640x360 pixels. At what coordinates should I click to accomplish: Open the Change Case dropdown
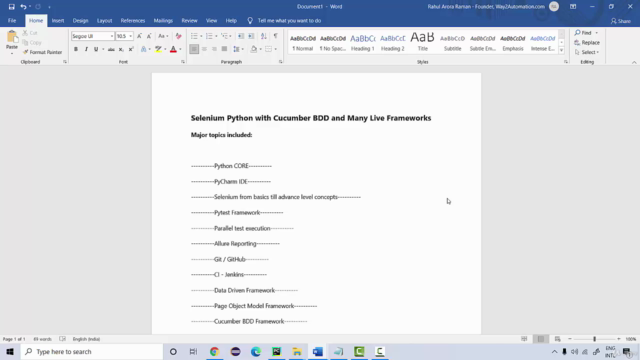point(163,36)
